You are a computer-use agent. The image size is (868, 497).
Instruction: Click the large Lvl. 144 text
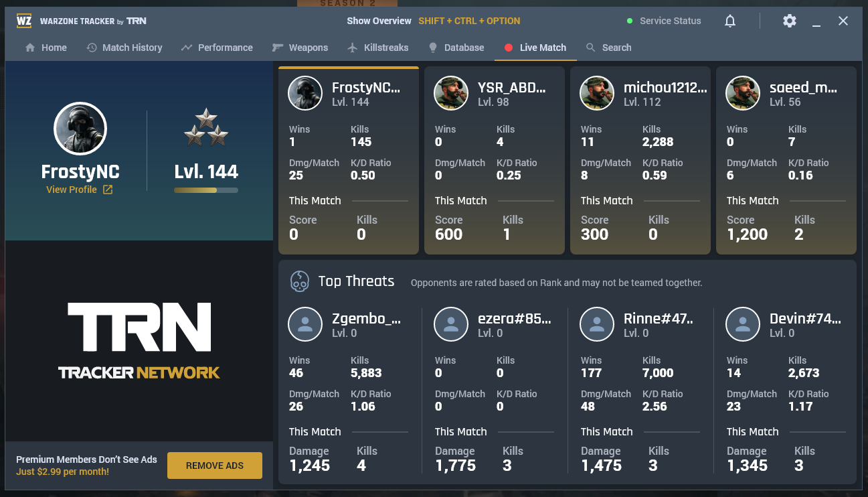pos(206,172)
